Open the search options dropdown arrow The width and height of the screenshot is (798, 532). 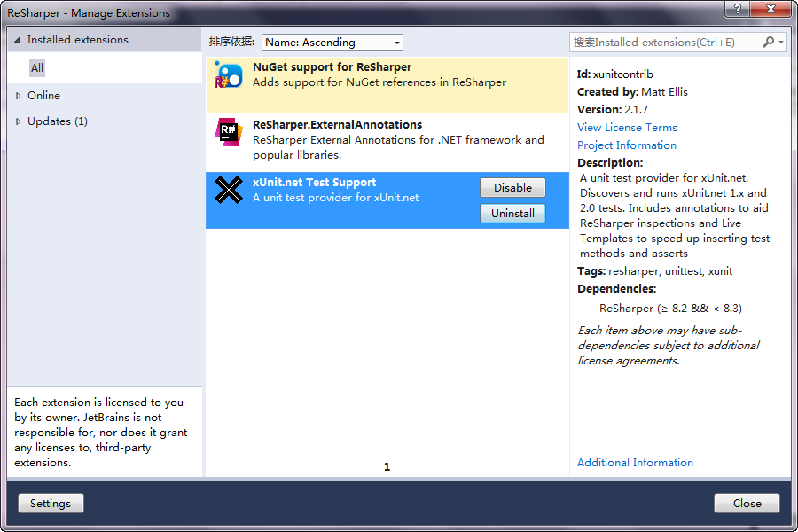tap(782, 43)
